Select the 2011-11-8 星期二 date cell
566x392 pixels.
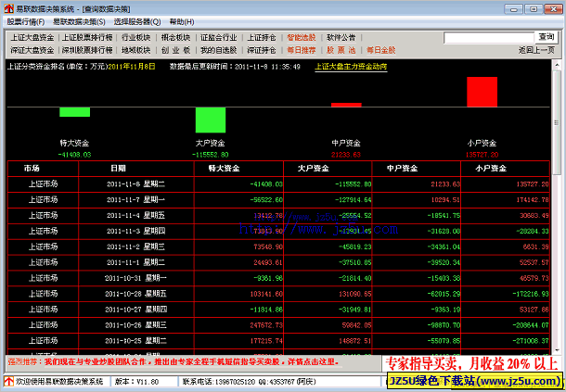(136, 184)
